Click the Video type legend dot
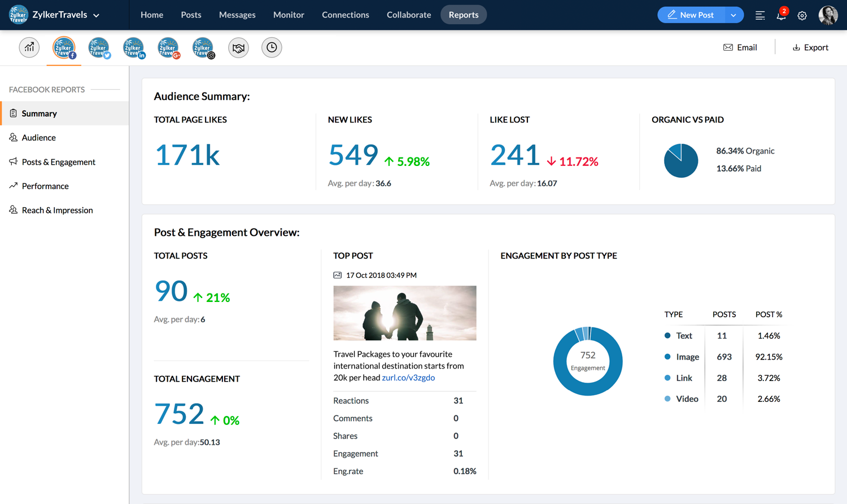The width and height of the screenshot is (847, 504). pos(667,398)
